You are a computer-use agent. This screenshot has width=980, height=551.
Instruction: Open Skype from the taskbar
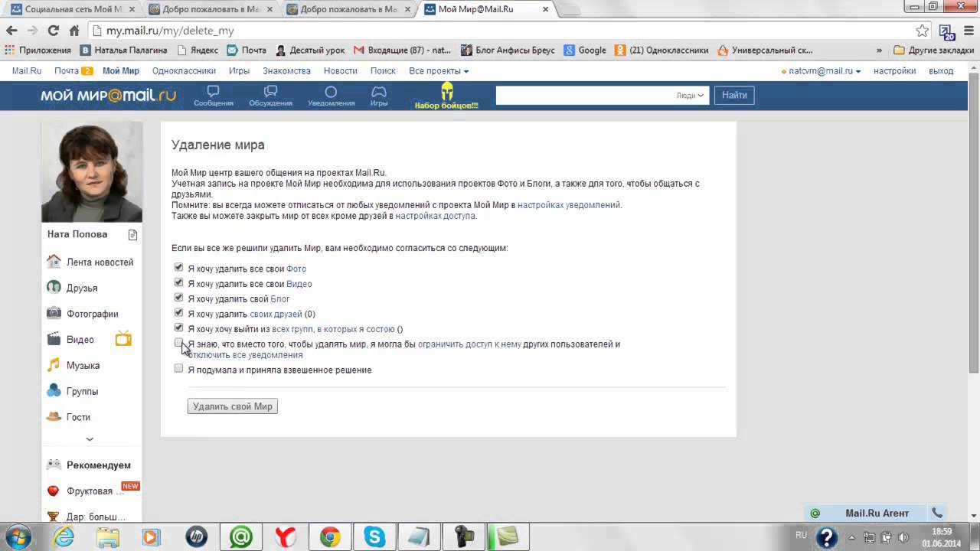click(375, 537)
